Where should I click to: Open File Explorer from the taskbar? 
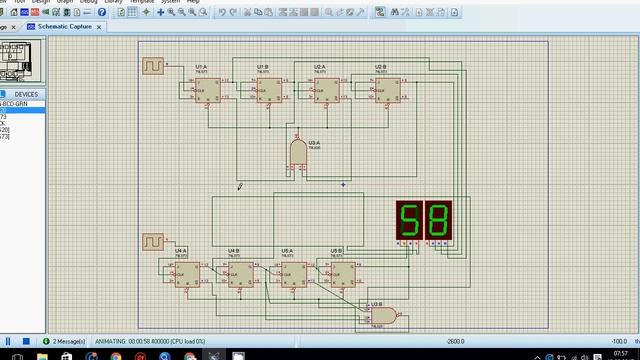click(x=42, y=356)
